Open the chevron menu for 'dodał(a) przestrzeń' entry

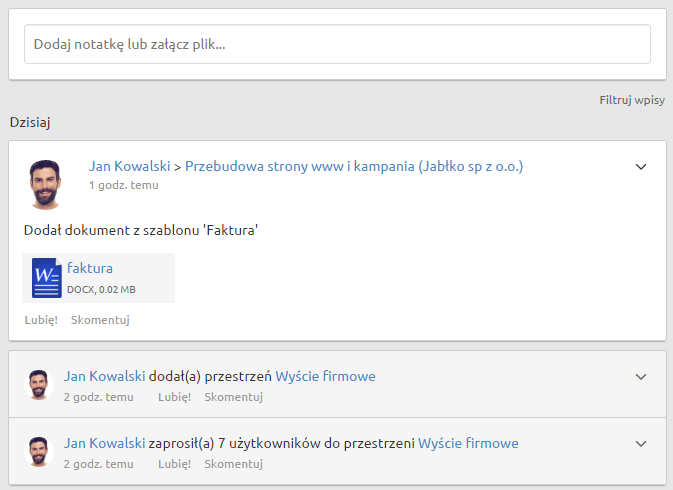641,377
